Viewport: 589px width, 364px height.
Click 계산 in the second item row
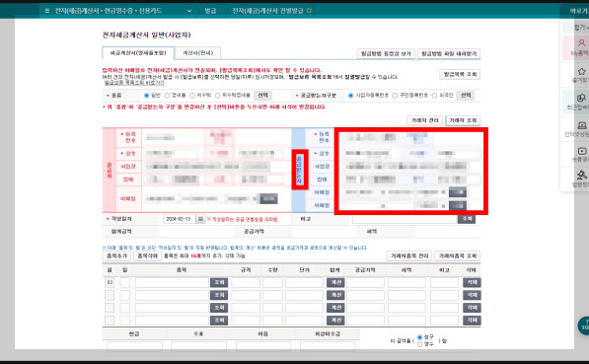click(x=335, y=295)
